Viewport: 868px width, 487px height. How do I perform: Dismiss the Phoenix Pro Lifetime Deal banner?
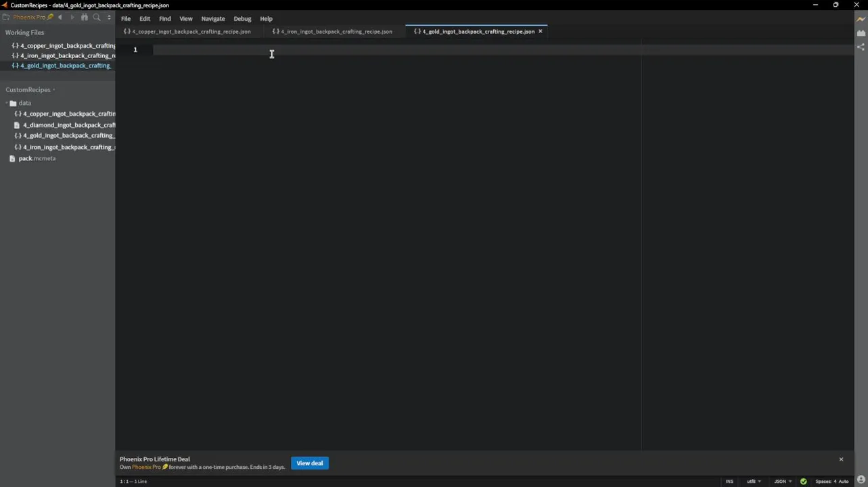841,459
